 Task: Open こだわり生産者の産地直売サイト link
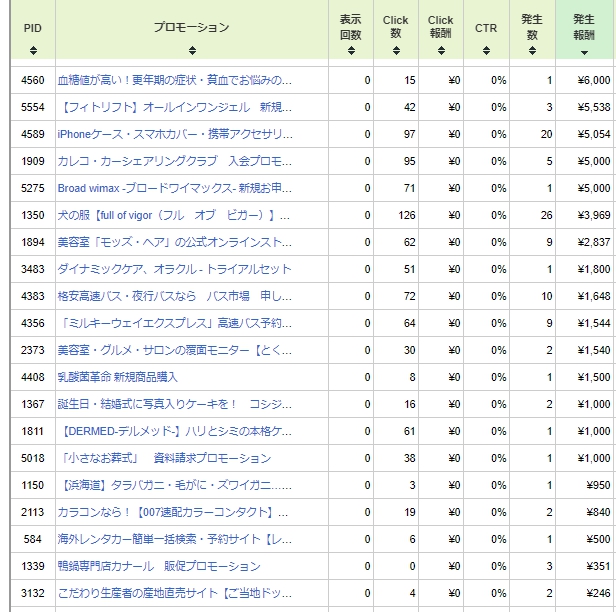pyautogui.click(x=175, y=593)
